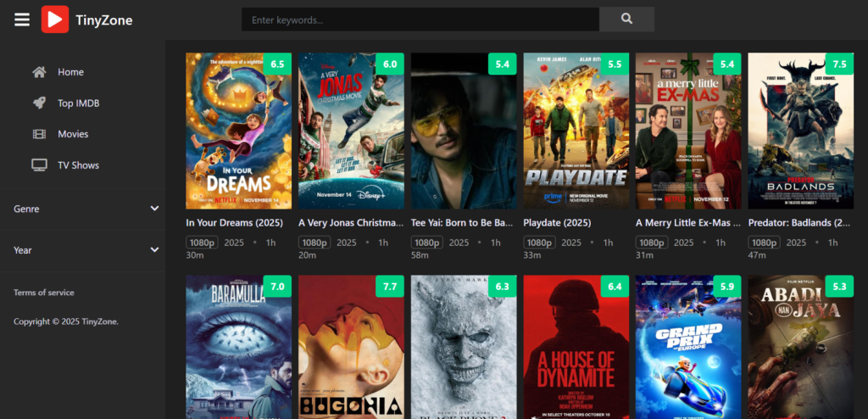Open Abadi Nan Jaya poster
Viewport: 868px width, 419px height.
801,347
